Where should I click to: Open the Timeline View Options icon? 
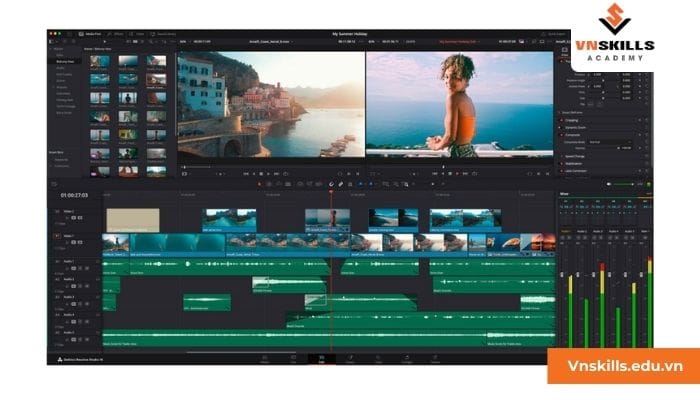[x=54, y=184]
